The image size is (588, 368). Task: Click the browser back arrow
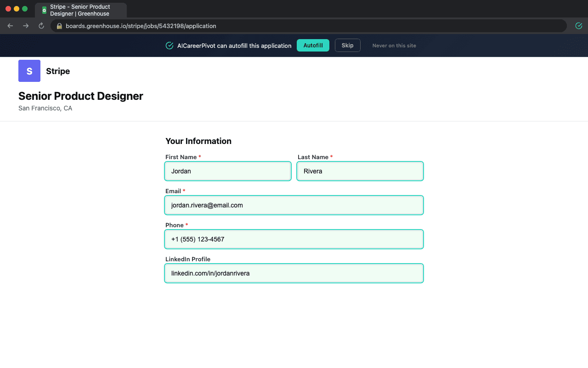(10, 26)
